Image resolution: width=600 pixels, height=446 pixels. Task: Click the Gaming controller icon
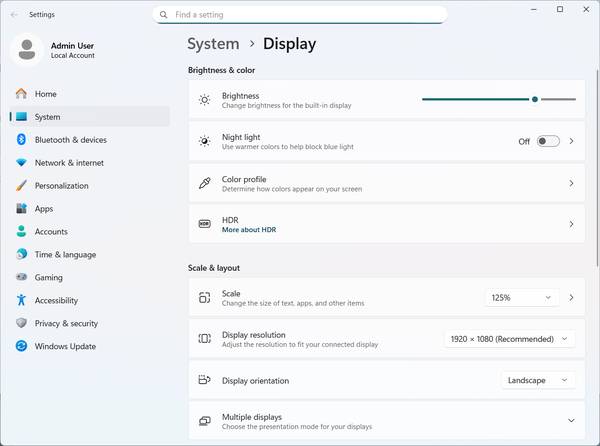pos(21,277)
